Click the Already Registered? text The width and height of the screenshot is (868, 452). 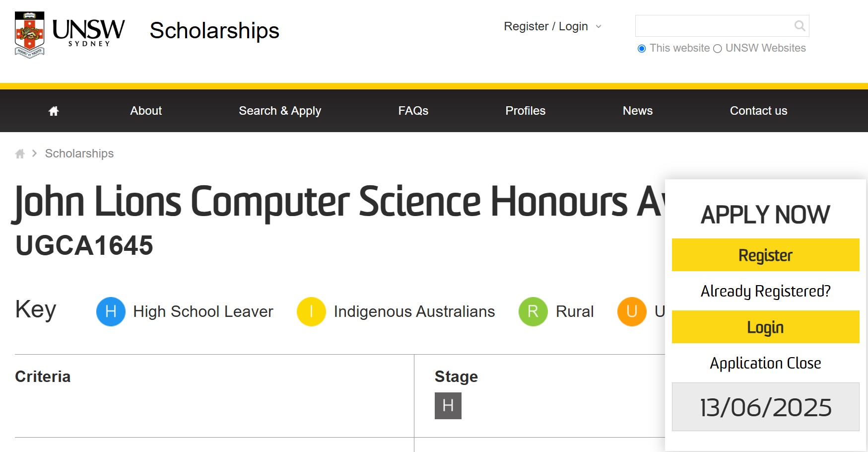click(x=765, y=291)
